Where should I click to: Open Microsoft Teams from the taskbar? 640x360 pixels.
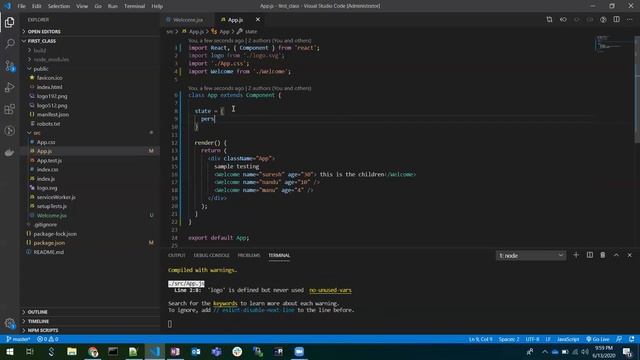[x=216, y=352]
